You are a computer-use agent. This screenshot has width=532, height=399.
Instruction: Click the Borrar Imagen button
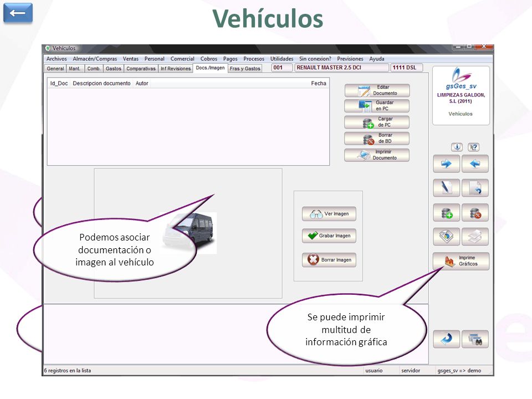(329, 260)
